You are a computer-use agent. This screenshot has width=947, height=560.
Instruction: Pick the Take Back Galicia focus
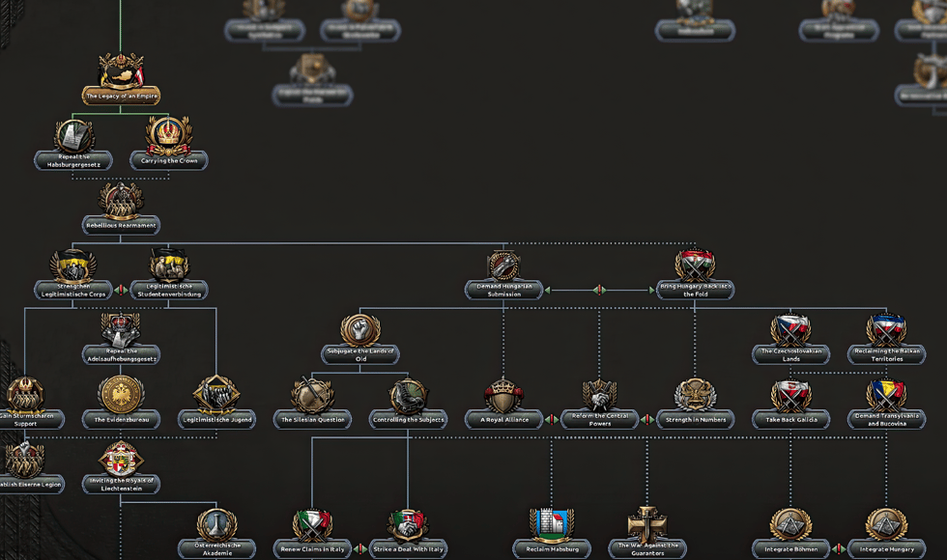point(790,404)
